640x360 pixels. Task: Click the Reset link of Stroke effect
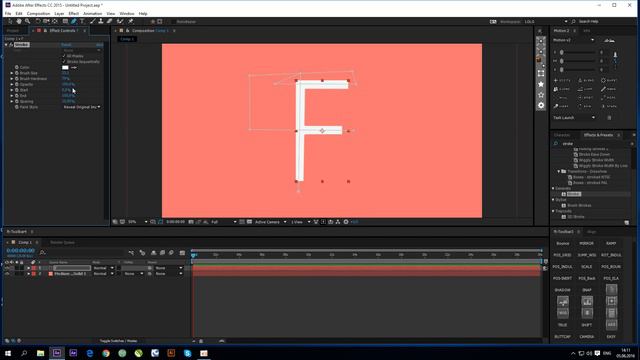(66, 44)
